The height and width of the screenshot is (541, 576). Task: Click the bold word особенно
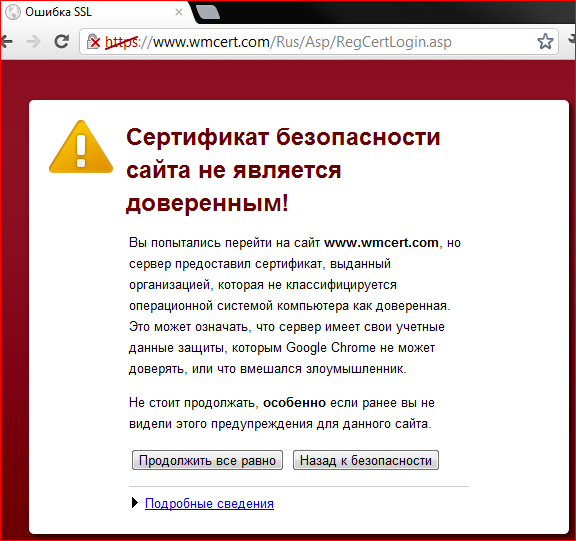[295, 403]
